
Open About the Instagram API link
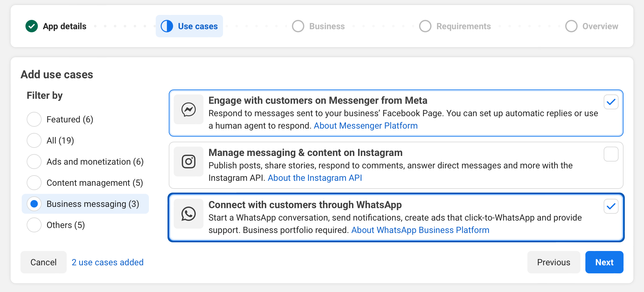tap(315, 178)
